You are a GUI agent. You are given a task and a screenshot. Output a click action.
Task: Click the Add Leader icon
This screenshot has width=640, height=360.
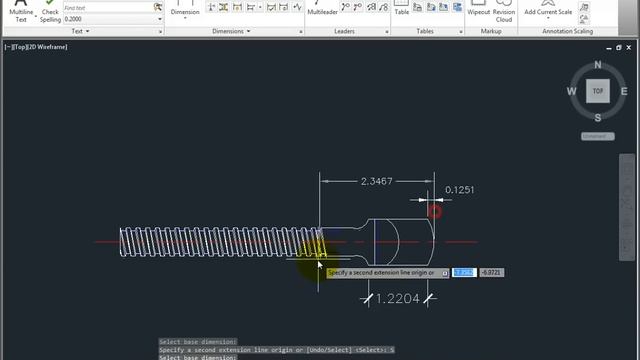coord(346,7)
